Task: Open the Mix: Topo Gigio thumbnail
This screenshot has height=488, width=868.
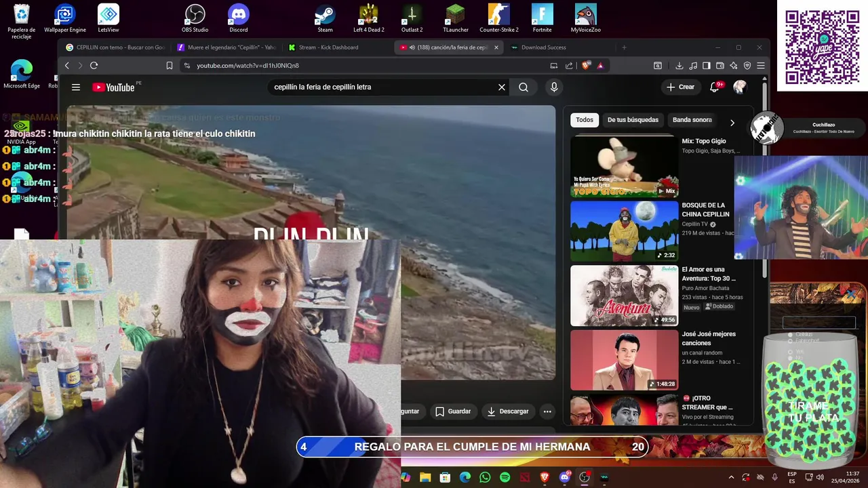Action: pos(624,167)
